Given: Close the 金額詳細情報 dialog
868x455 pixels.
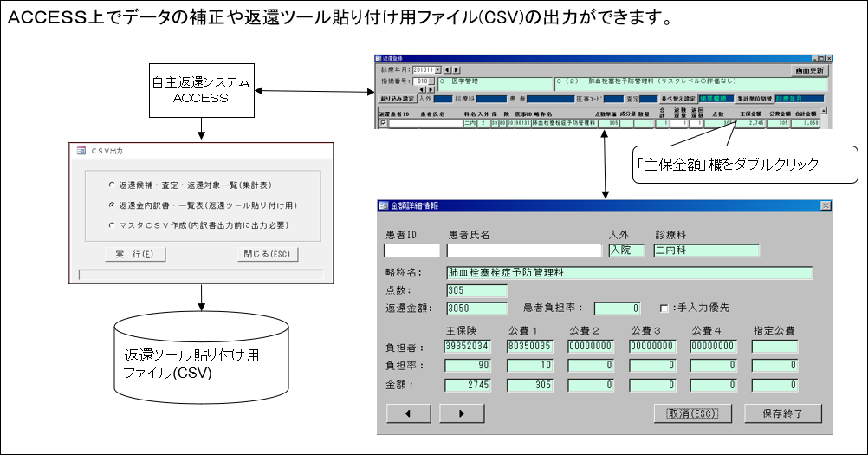Looking at the screenshot, I should [x=826, y=205].
